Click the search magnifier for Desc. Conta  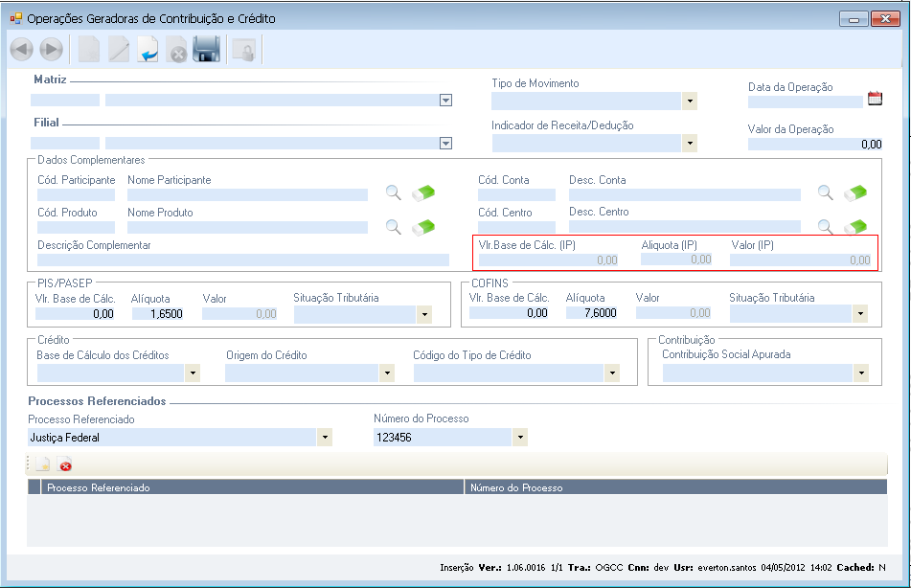pos(825,192)
